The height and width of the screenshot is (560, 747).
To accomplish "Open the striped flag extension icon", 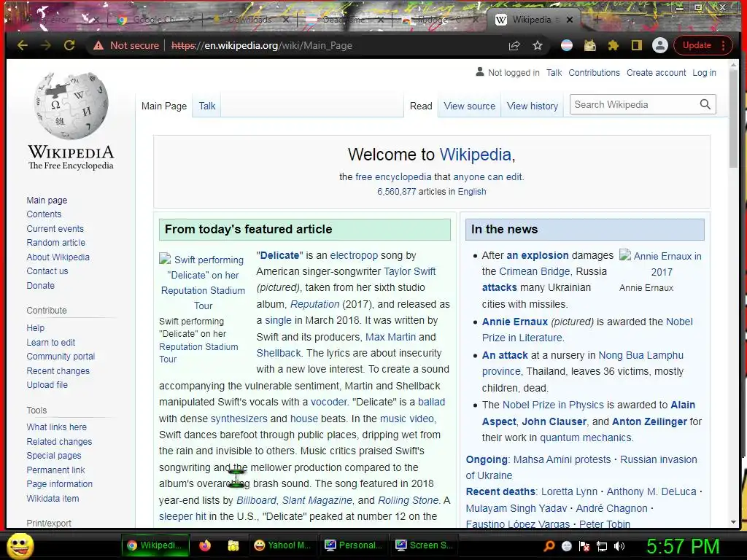I will point(567,45).
